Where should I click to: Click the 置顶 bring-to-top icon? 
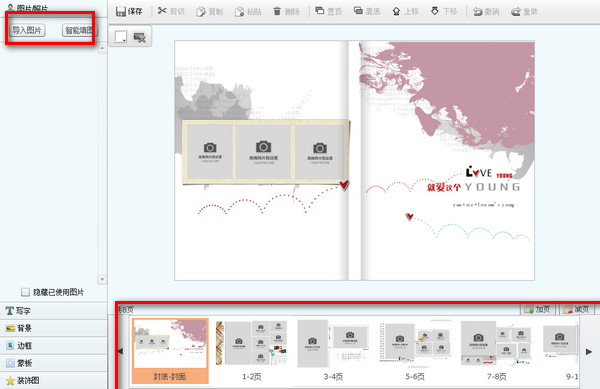click(320, 11)
